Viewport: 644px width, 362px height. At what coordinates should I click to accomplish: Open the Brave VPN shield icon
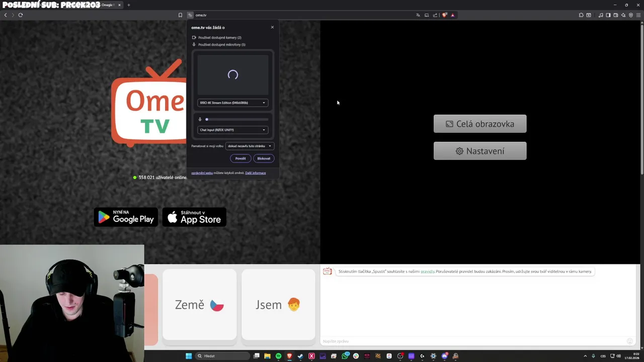[631, 15]
